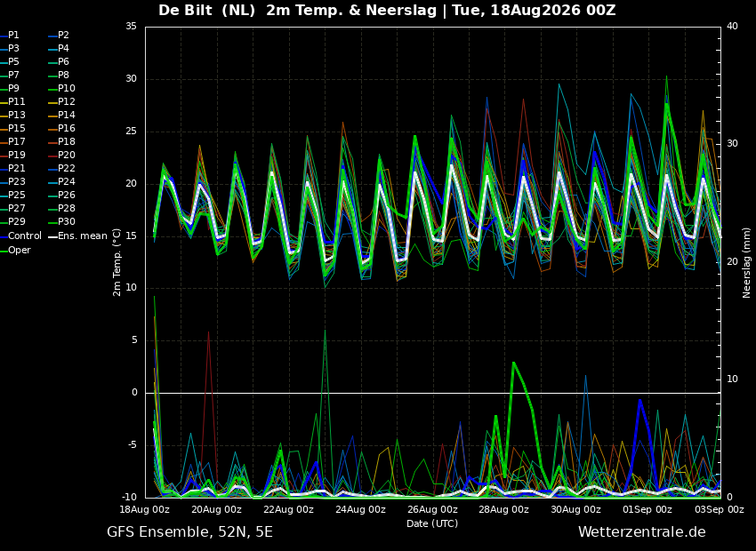Select the 22Aug 00z axis tick label
The image size is (756, 551).
coord(289,509)
